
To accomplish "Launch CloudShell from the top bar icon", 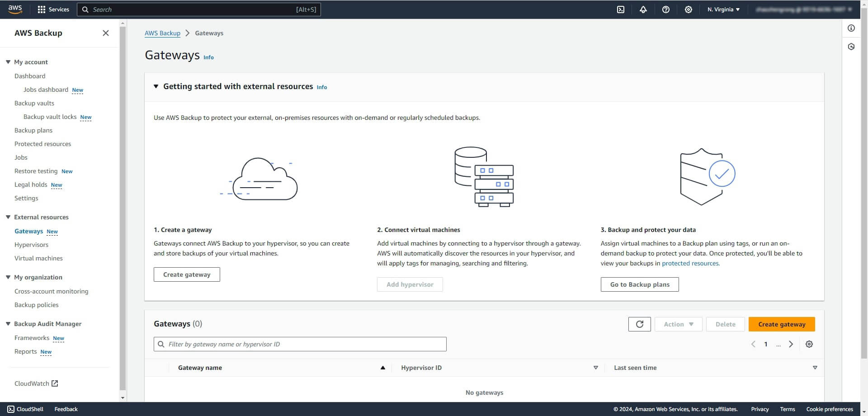I will (621, 9).
